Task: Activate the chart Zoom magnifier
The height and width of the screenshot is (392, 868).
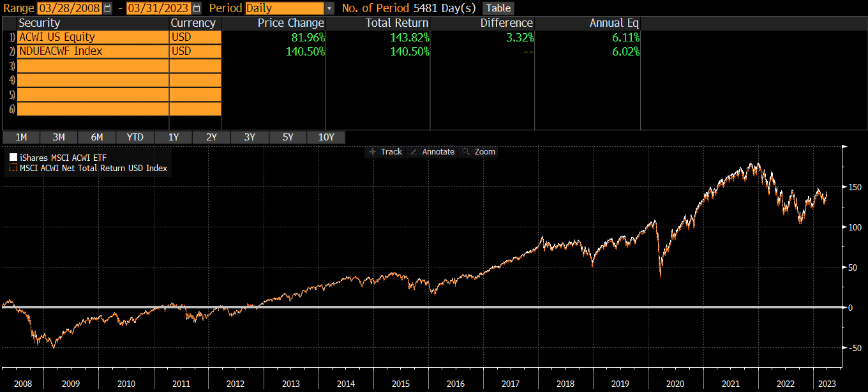Action: tap(478, 152)
